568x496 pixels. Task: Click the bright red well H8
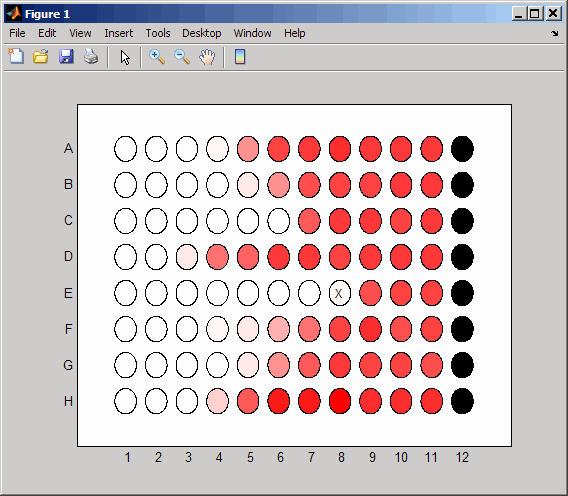[x=340, y=401]
